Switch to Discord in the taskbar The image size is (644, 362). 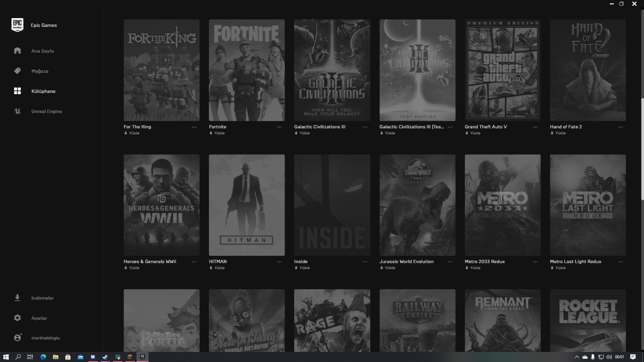click(x=93, y=357)
